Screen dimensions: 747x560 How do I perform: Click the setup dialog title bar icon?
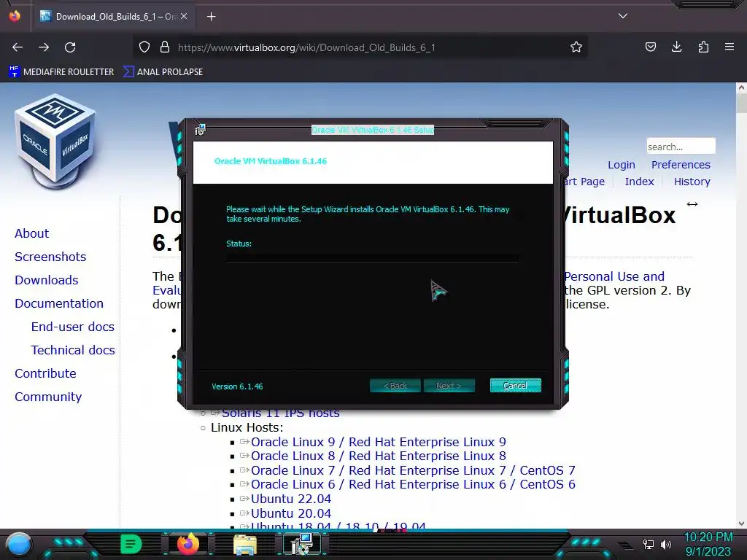[200, 130]
